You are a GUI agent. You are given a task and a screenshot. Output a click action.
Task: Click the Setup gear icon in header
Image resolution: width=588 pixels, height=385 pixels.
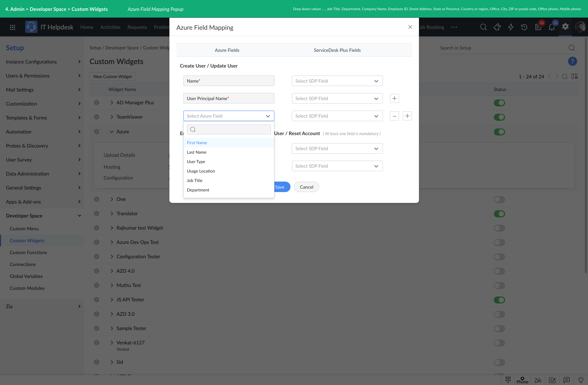(566, 26)
